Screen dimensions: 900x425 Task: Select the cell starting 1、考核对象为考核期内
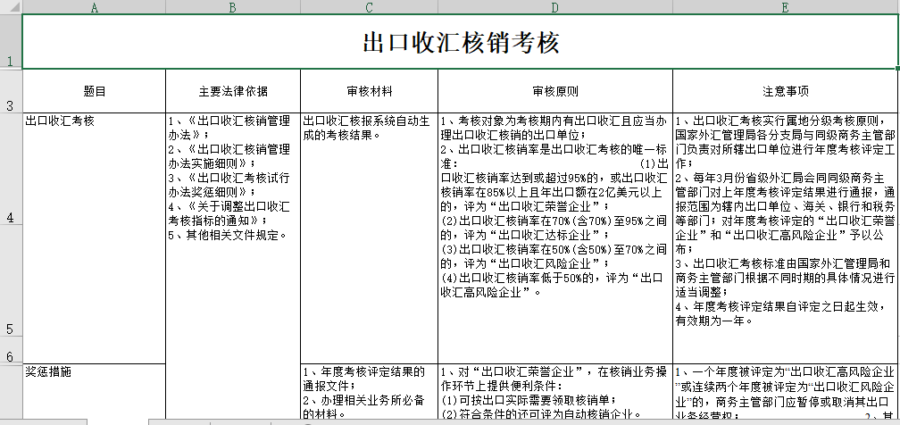555,238
